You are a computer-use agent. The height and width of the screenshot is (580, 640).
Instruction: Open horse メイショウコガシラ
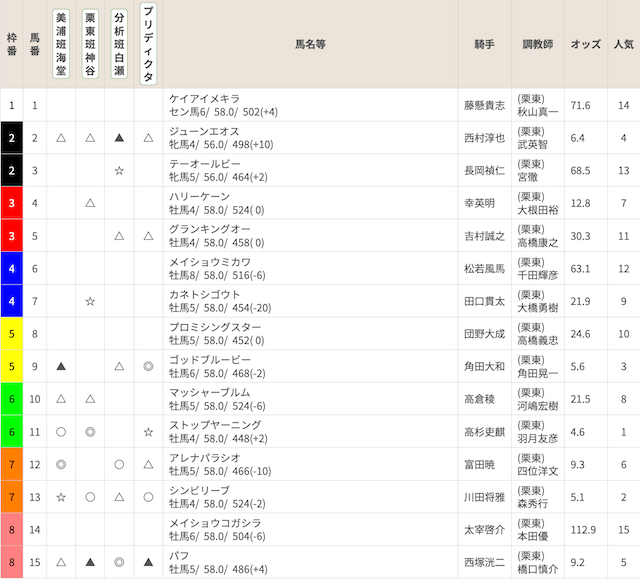(x=215, y=523)
